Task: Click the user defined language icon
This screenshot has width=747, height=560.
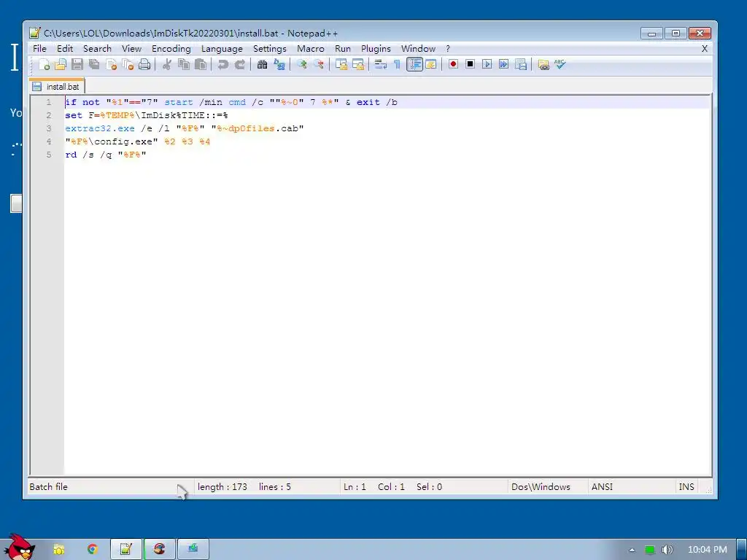Action: click(431, 64)
